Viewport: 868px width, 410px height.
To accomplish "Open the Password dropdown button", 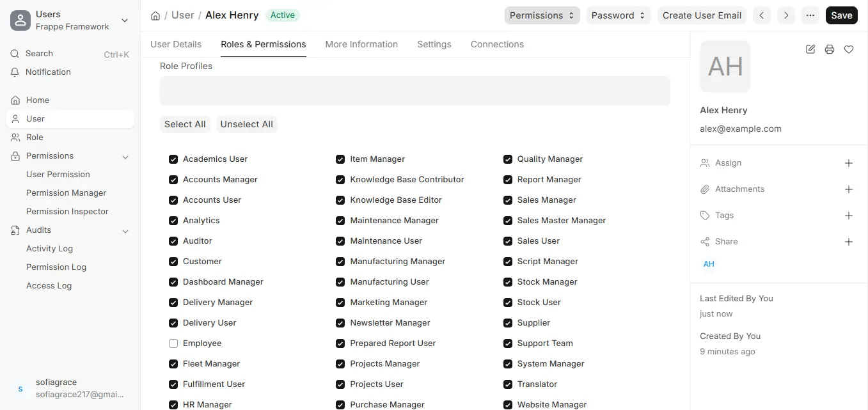I will 619,15.
